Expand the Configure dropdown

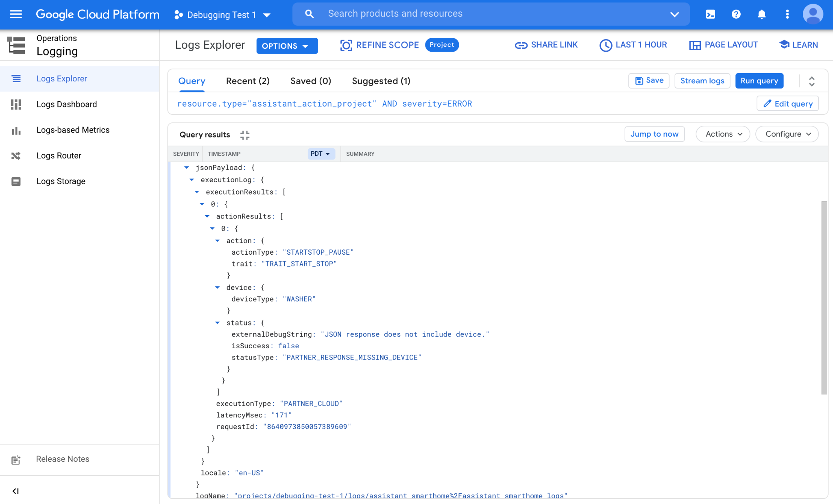tap(787, 134)
